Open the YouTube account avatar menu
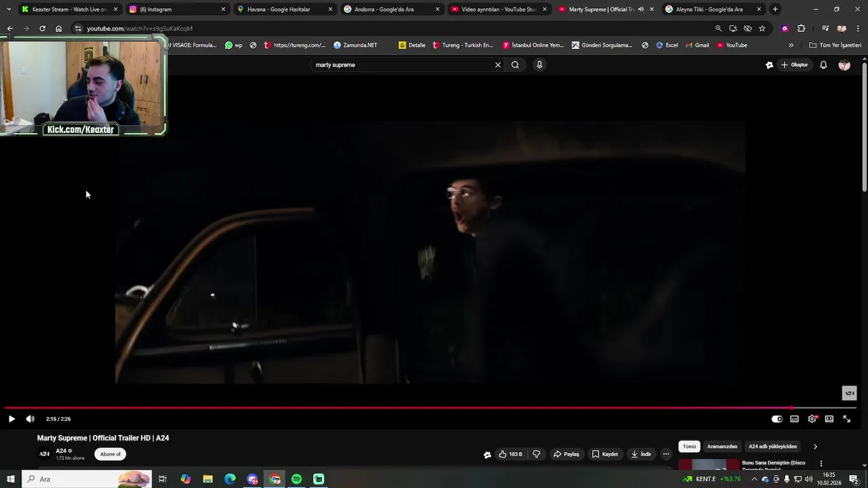The image size is (868, 488). click(x=844, y=65)
